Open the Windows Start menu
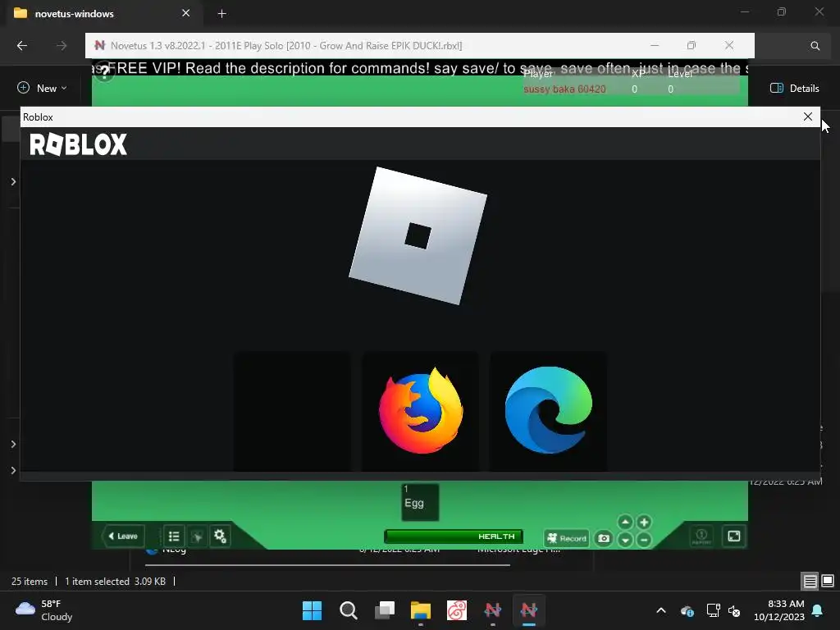The height and width of the screenshot is (630, 840). 312,610
